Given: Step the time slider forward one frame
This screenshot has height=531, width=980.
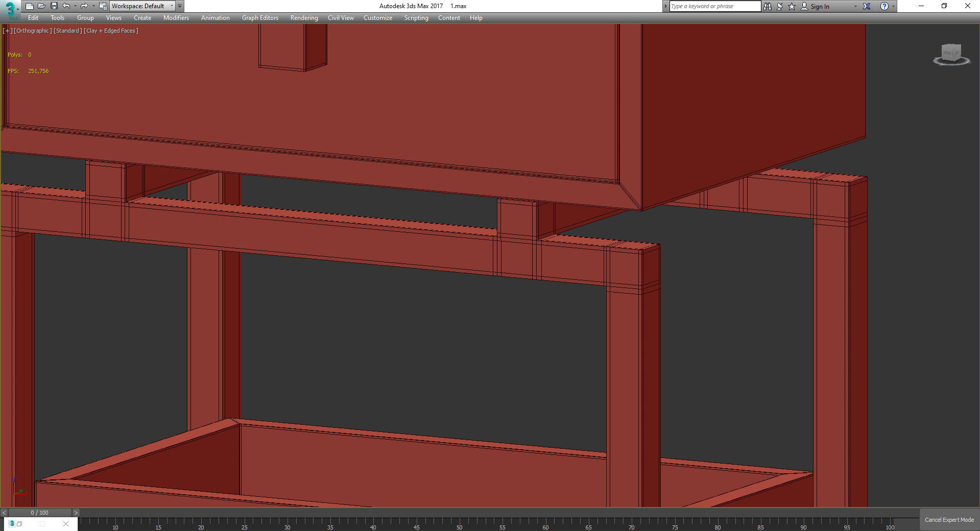Looking at the screenshot, I should pos(76,513).
